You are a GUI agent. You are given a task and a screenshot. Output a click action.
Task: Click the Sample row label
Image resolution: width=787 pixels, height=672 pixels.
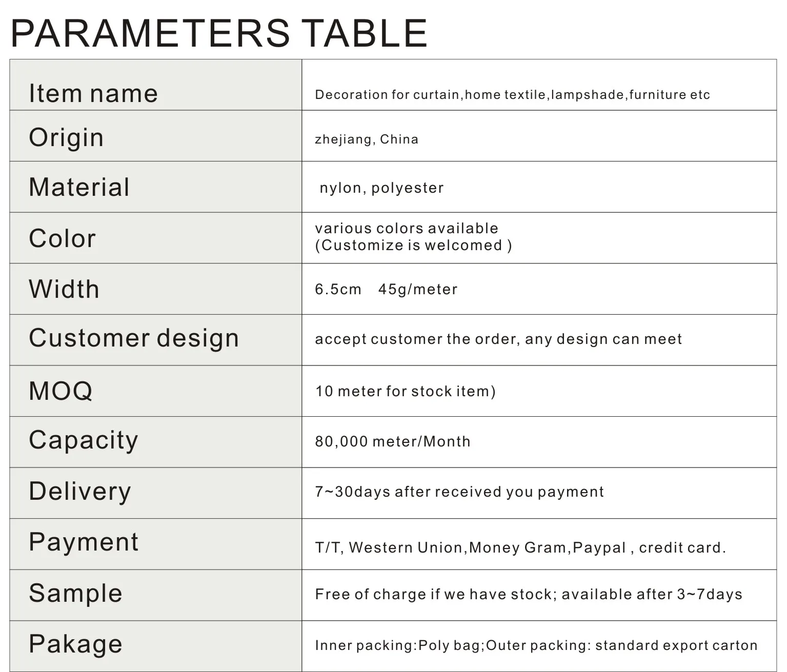point(76,593)
